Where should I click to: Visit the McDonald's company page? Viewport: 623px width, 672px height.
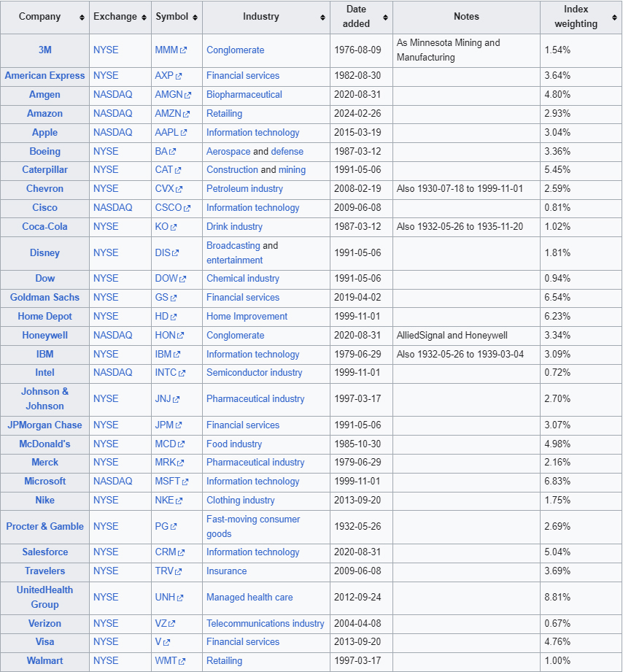[45, 444]
